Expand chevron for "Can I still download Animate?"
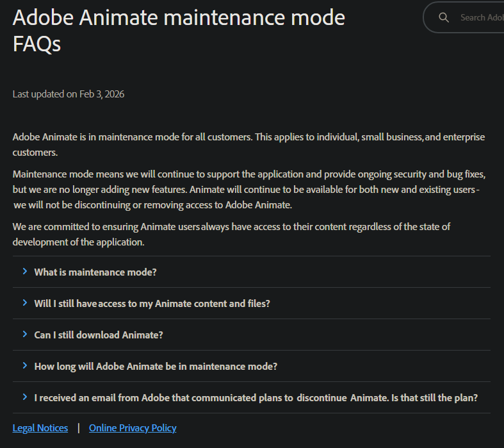 click(25, 335)
